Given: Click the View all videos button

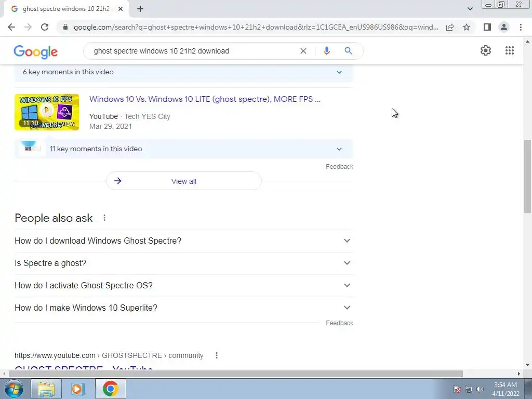Looking at the screenshot, I should coord(184,181).
